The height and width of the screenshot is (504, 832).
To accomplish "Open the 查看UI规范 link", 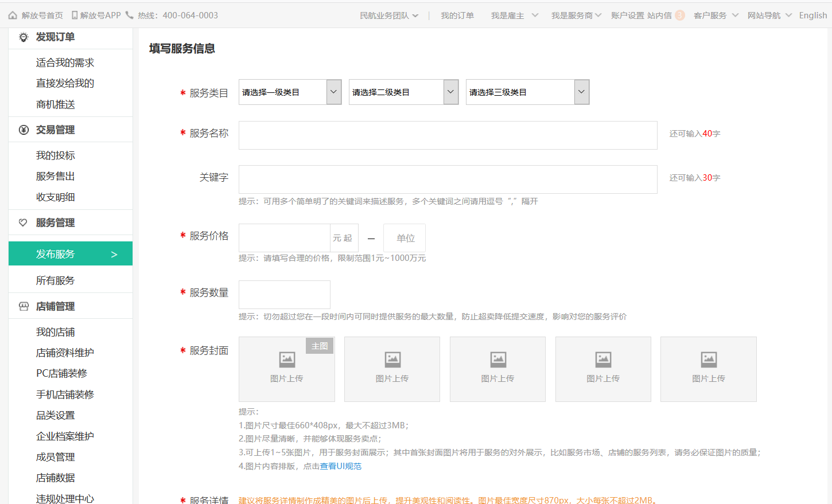I will click(341, 466).
